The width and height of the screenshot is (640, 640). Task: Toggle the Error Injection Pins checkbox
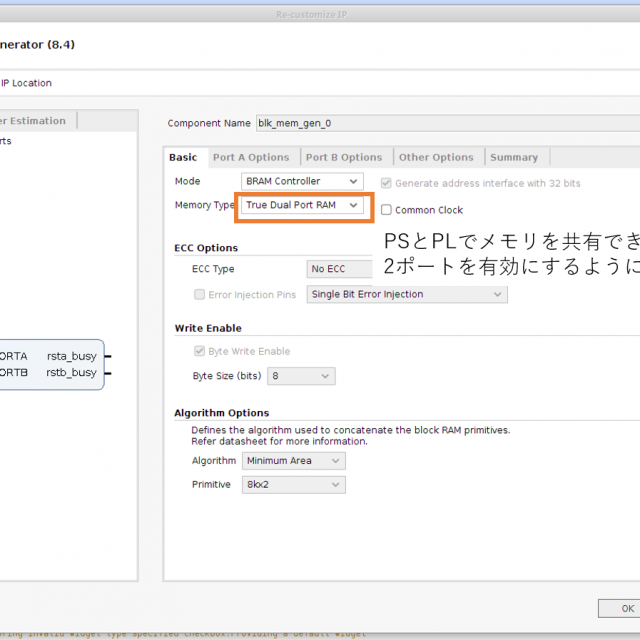[199, 295]
